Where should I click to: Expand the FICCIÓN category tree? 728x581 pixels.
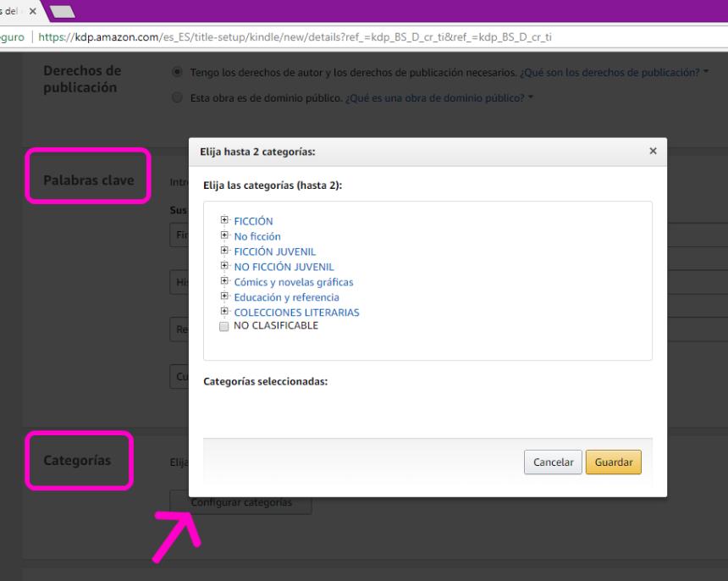[x=223, y=221]
